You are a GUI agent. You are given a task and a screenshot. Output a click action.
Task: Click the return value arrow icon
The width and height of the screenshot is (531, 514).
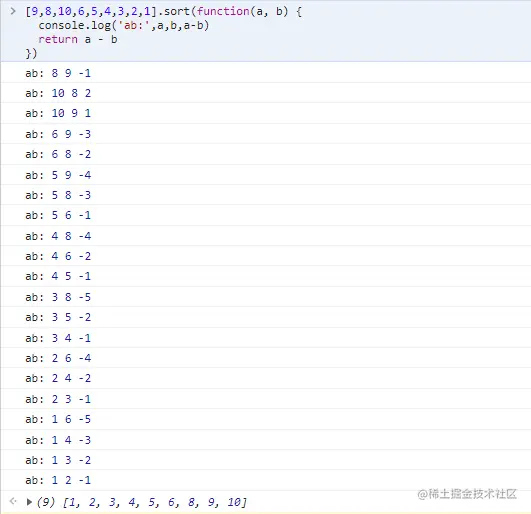13,501
